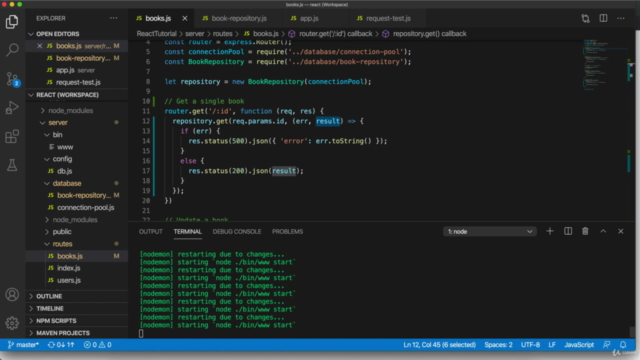
Task: Kill terminal with trash icon
Action: click(x=585, y=231)
